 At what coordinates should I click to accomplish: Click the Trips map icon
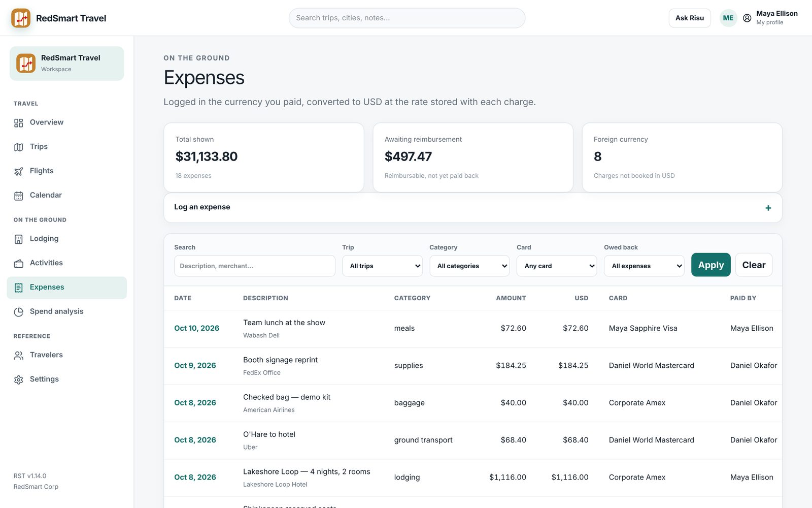19,147
